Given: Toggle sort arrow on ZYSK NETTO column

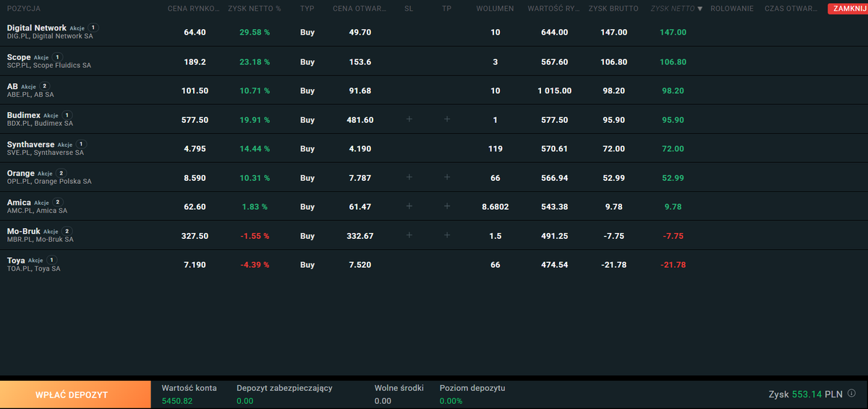Looking at the screenshot, I should pos(699,9).
